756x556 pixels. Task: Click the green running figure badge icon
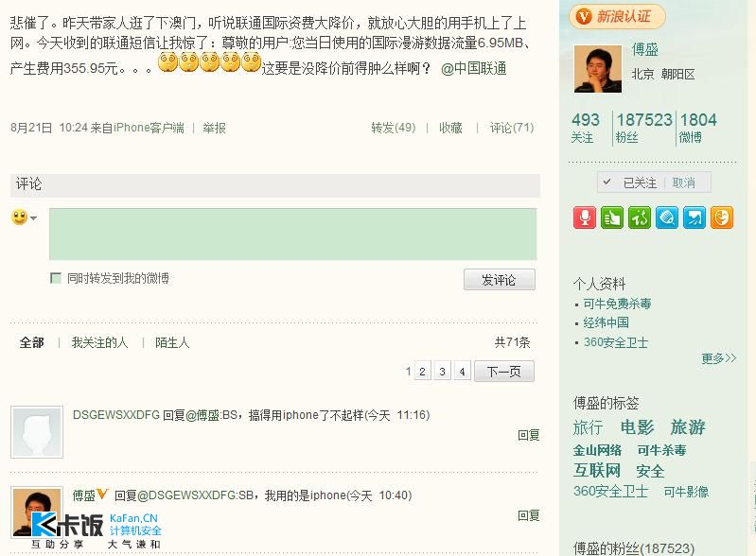coord(640,217)
